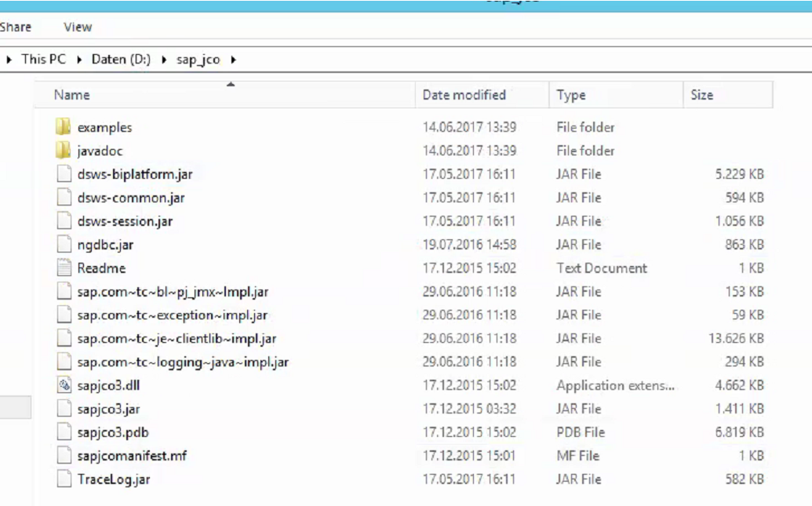The height and width of the screenshot is (506, 812).
Task: Select the sap.com~tc~logging~java~impl.jar file icon
Action: coord(64,362)
